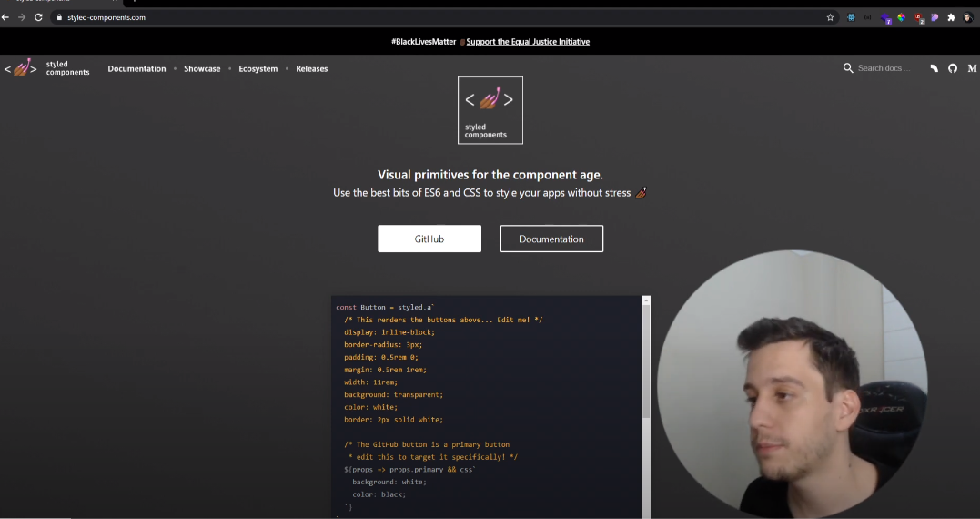Image resolution: width=980 pixels, height=519 pixels.
Task: Open the Extensions puzzle piece menu
Action: tap(951, 17)
